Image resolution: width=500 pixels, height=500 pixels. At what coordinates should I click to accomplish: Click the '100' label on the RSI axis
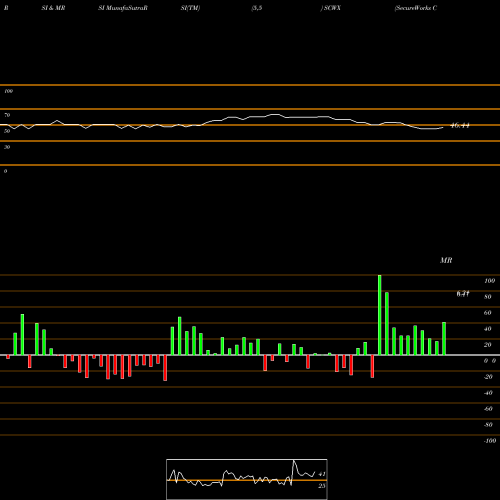[9, 91]
